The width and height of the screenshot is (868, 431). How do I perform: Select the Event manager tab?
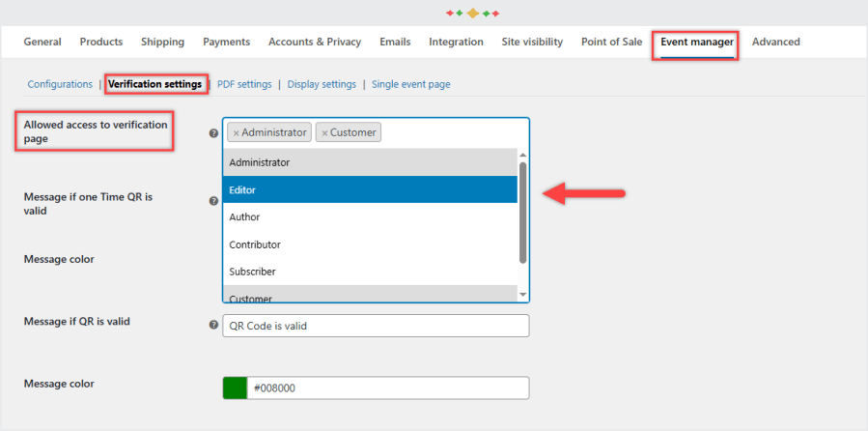point(697,42)
